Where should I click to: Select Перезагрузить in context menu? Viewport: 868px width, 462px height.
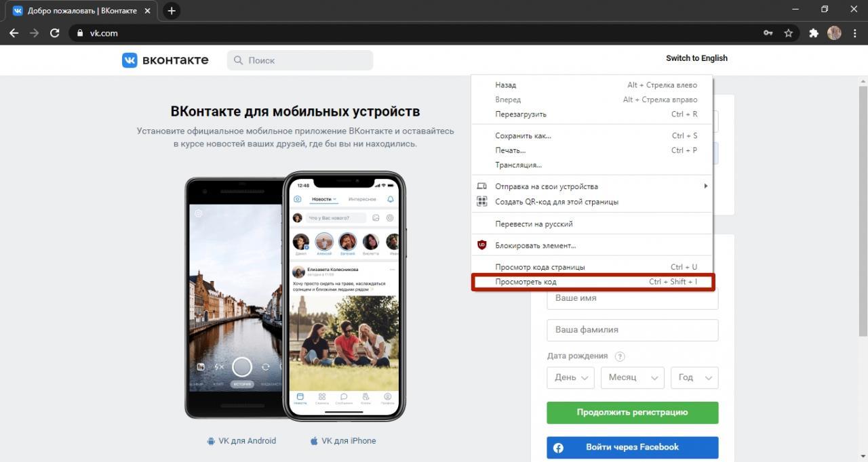(592, 114)
